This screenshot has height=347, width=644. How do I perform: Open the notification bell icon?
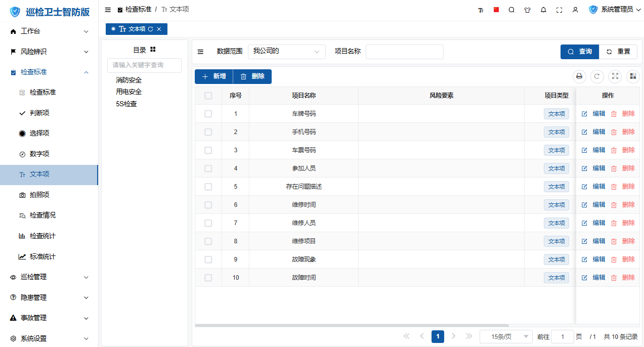pos(543,10)
